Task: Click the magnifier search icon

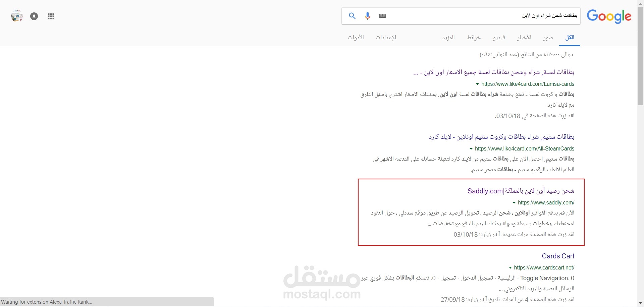Action: 352,16
